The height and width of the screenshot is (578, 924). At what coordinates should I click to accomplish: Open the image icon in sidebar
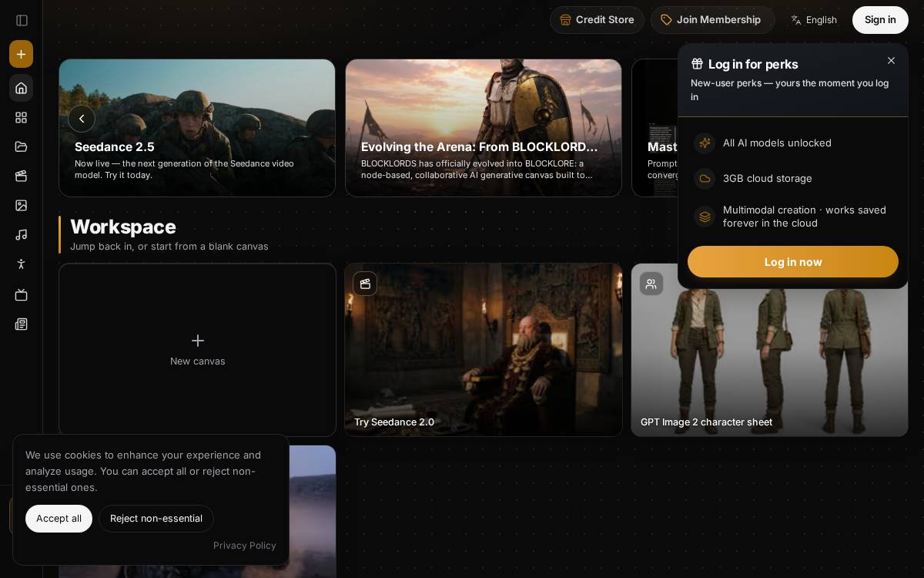(x=21, y=205)
